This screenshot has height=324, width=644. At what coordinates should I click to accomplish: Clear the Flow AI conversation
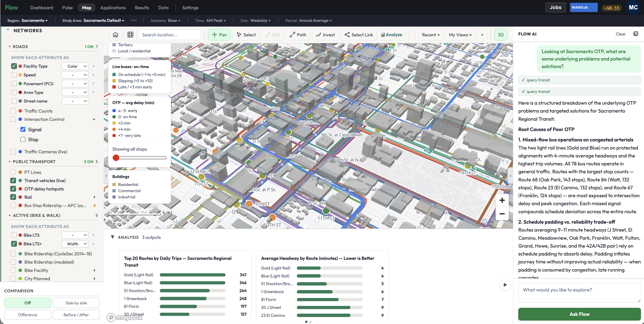621,34
